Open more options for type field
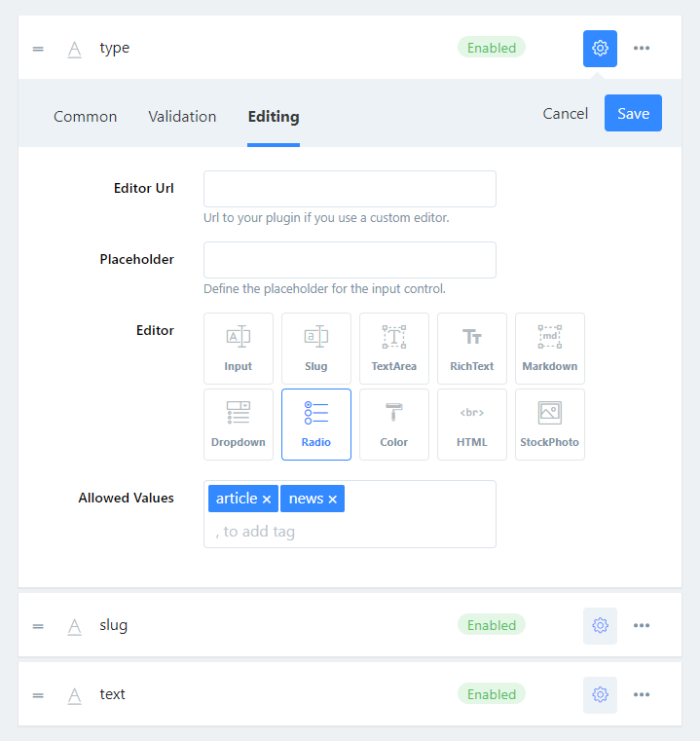This screenshot has height=741, width=700. [x=642, y=49]
